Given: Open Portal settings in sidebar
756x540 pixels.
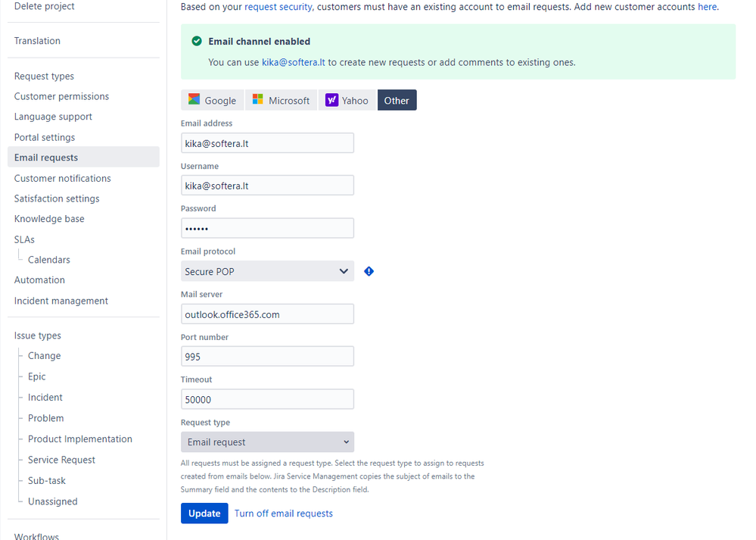Looking at the screenshot, I should click(45, 137).
